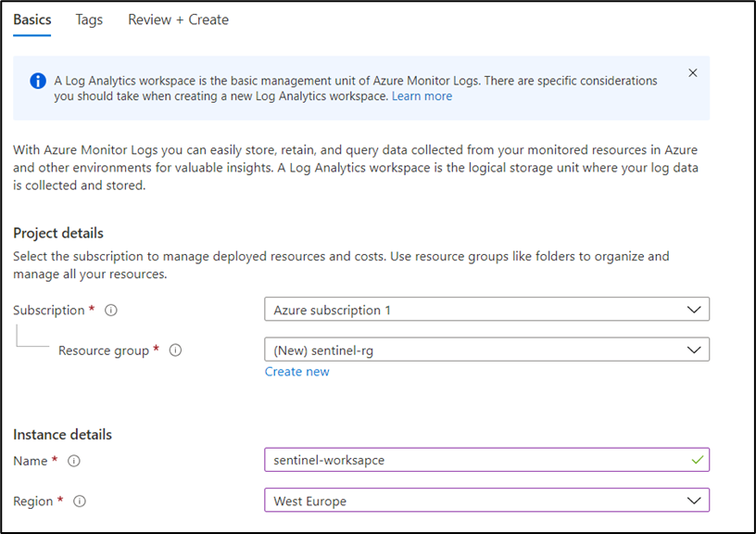
Task: Click the Region info tooltip icon
Action: [80, 502]
